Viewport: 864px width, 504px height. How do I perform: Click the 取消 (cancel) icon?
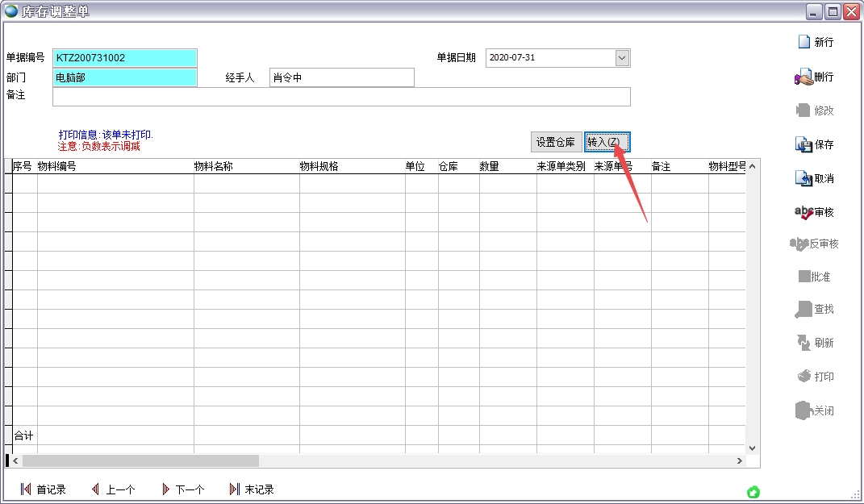(x=803, y=179)
